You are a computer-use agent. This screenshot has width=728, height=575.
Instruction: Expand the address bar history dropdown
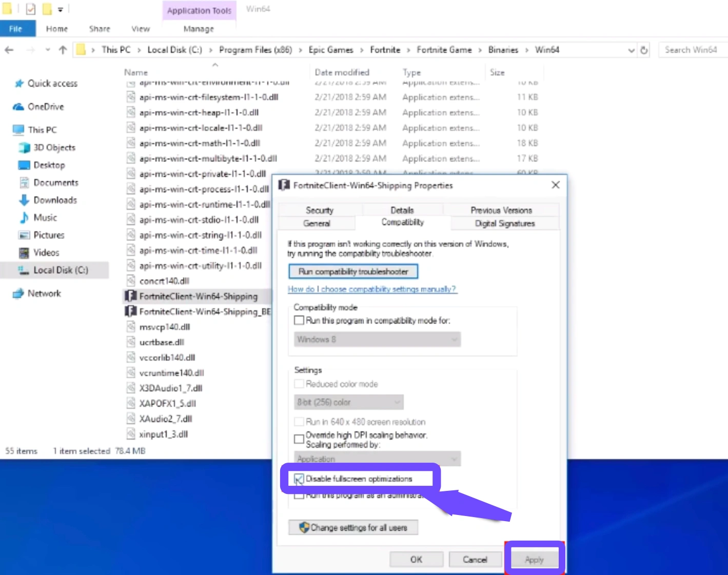(x=631, y=50)
